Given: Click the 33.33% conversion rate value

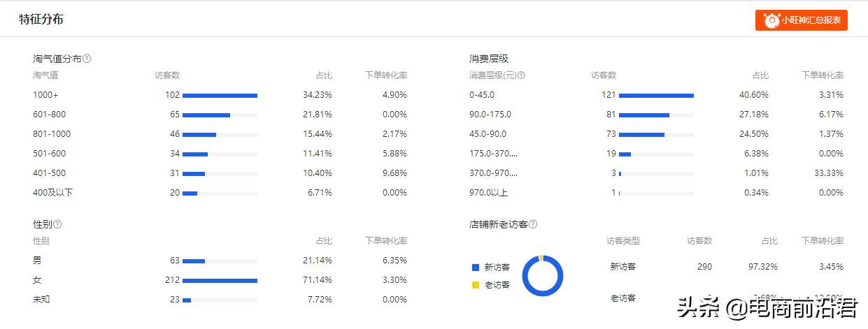Looking at the screenshot, I should (x=829, y=173).
